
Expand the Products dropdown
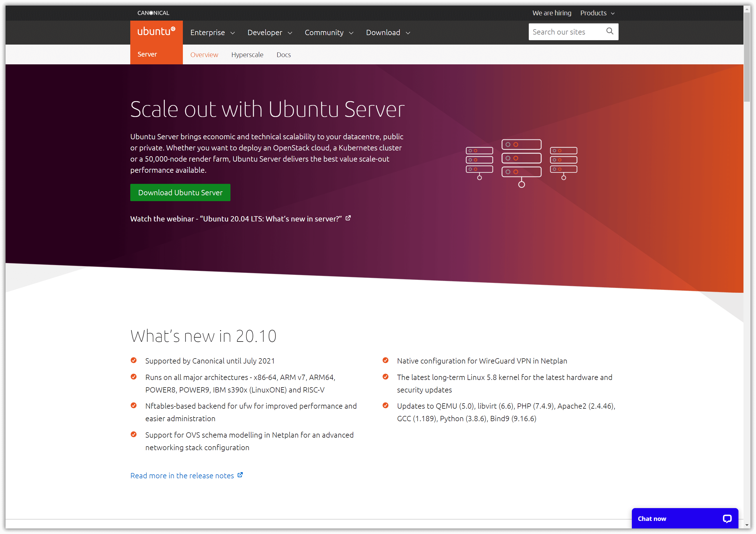point(597,13)
